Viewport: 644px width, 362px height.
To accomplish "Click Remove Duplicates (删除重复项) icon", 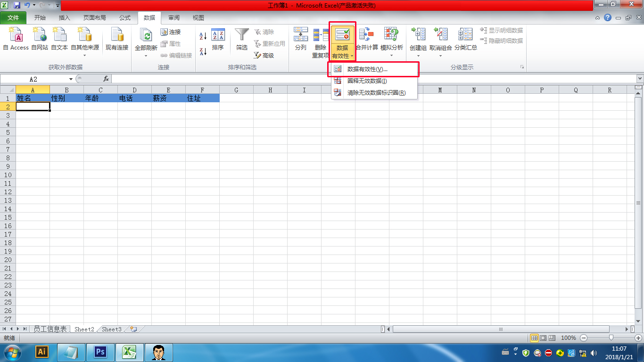I will pyautogui.click(x=321, y=35).
